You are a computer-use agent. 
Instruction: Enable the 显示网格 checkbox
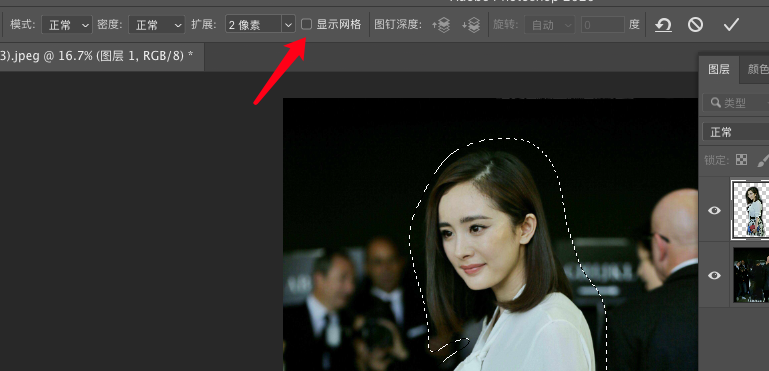[307, 24]
